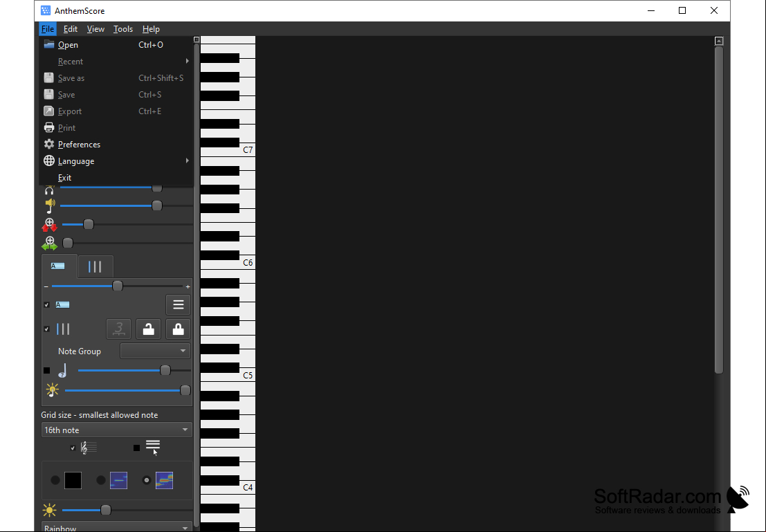Click the glowing note brightness icon

pyautogui.click(x=53, y=390)
